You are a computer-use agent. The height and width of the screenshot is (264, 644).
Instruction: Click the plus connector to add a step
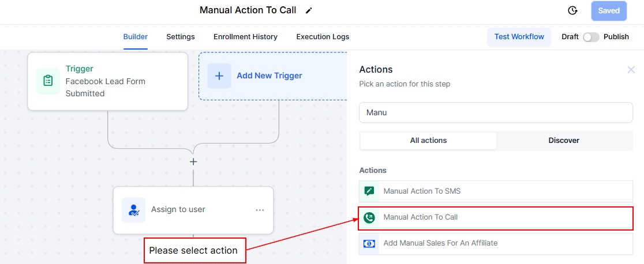click(193, 162)
